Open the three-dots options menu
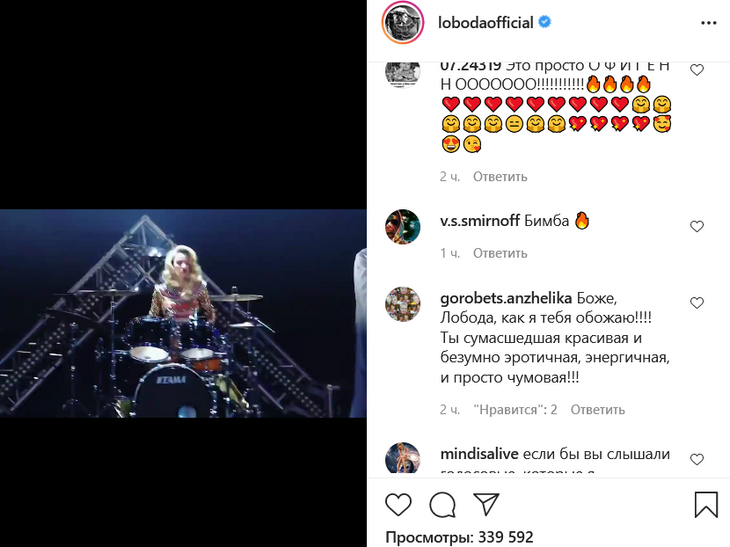 click(709, 23)
